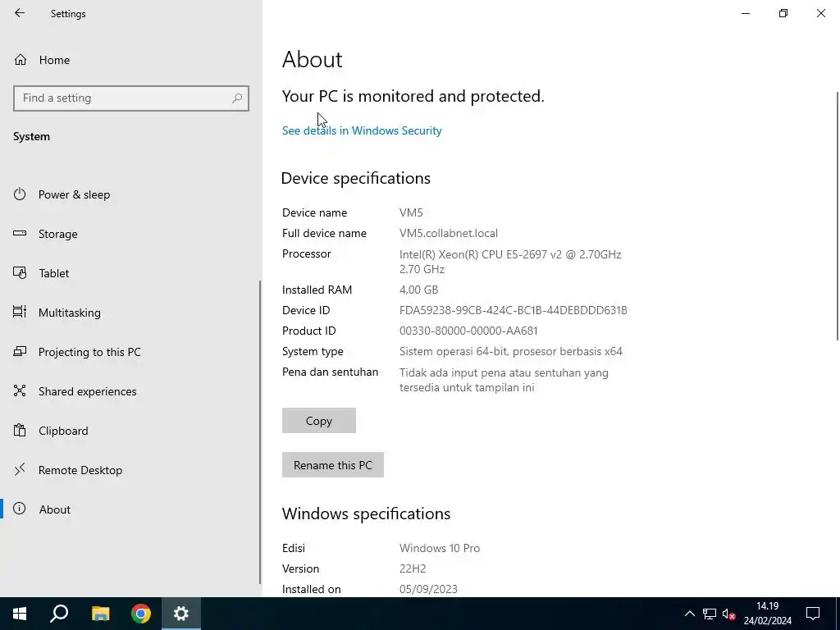Click the System type value text
This screenshot has height=630, width=840.
pyautogui.click(x=510, y=351)
